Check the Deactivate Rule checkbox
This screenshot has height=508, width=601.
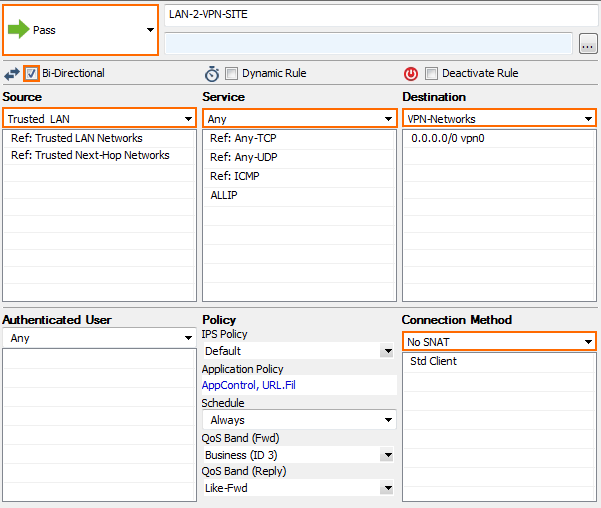coord(431,73)
